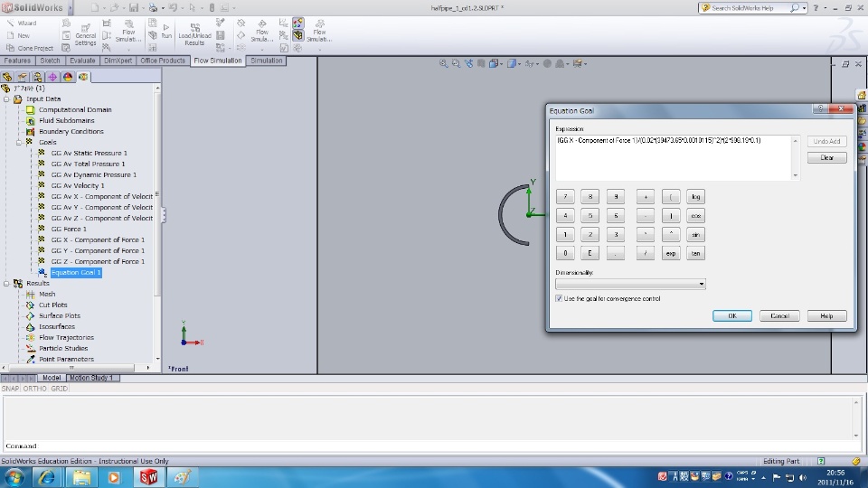The image size is (868, 488).
Task: Switch to Features tab
Action: click(x=18, y=61)
